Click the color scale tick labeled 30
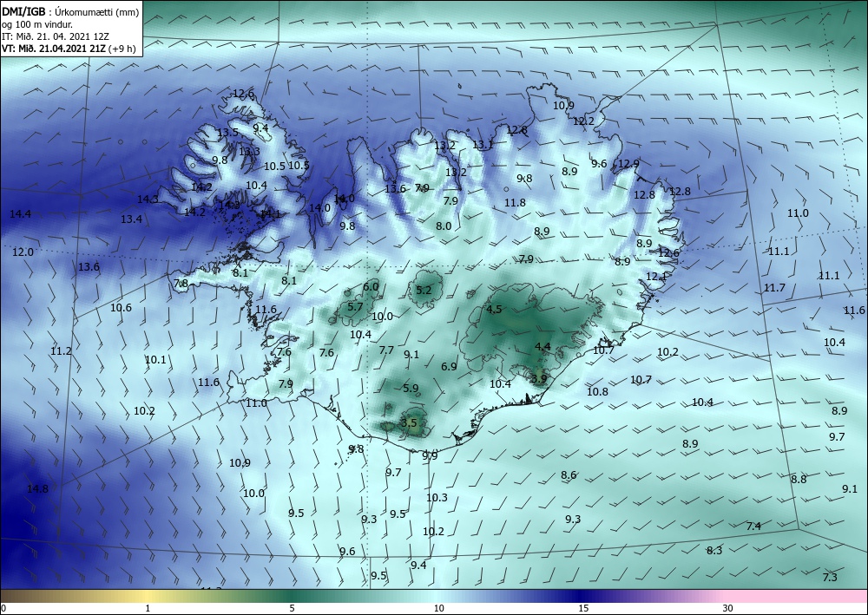 [728, 609]
